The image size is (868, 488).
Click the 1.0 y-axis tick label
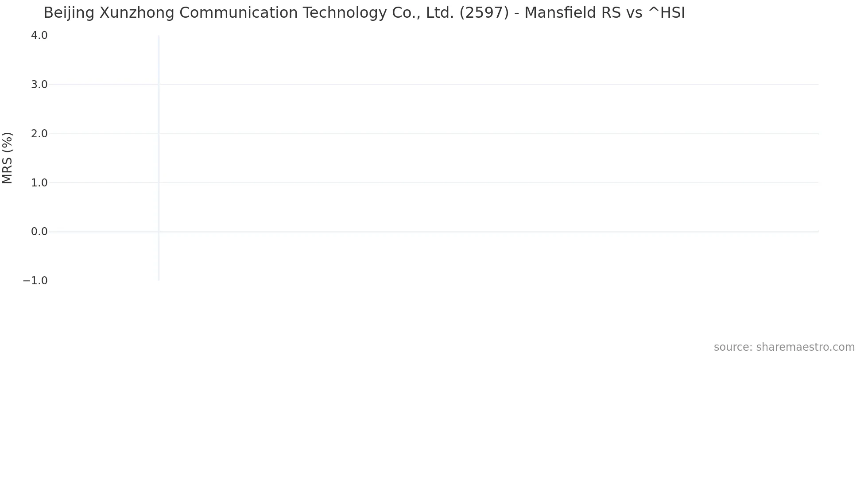click(39, 182)
